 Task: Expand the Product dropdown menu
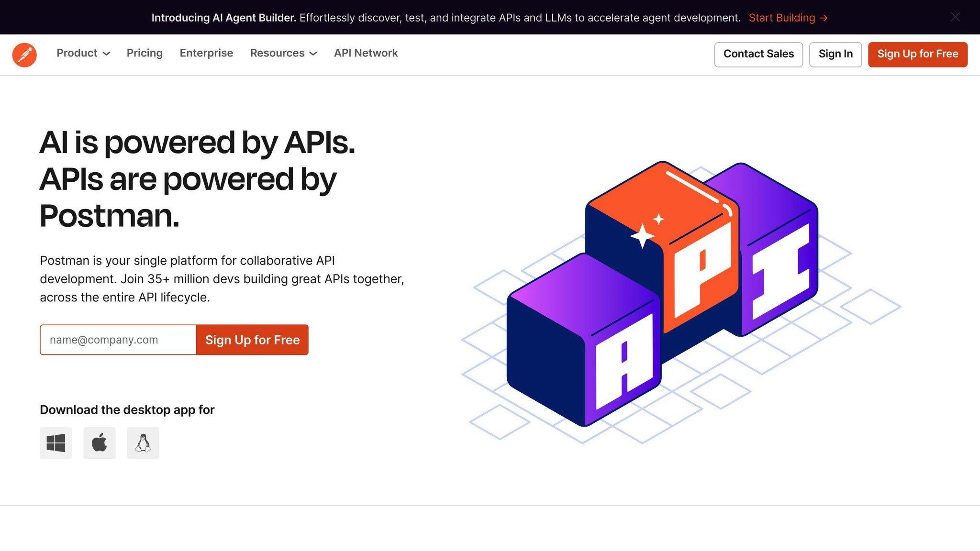[x=77, y=53]
